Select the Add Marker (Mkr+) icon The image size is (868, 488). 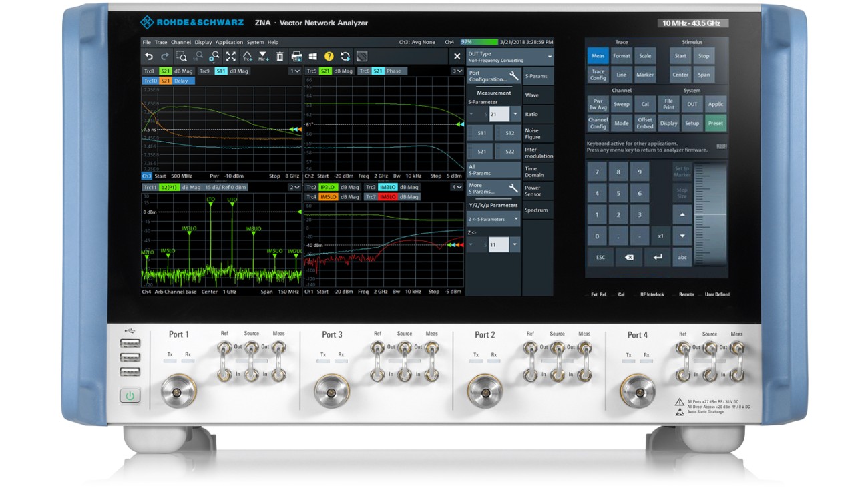263,56
